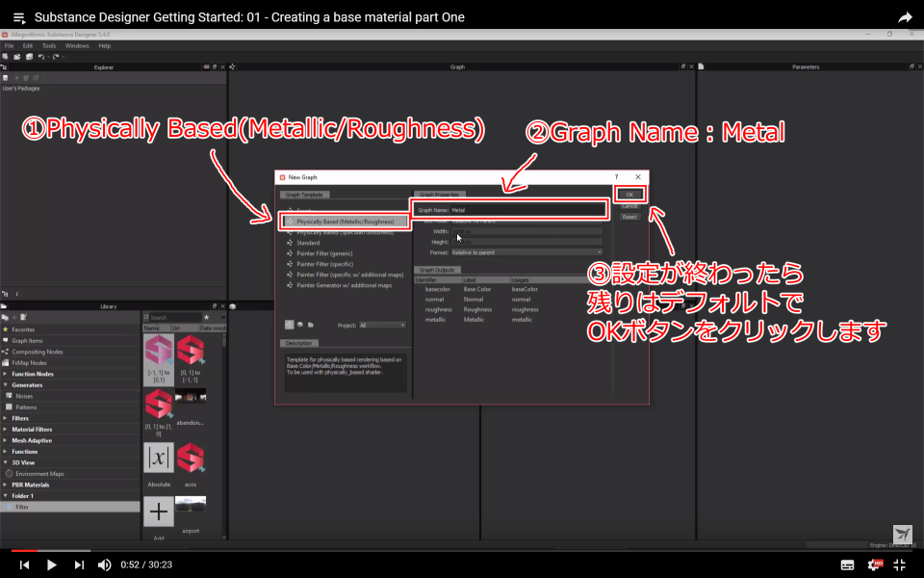The width and height of the screenshot is (924, 578).
Task: Click the Open package toolbar icon
Action: (x=17, y=57)
